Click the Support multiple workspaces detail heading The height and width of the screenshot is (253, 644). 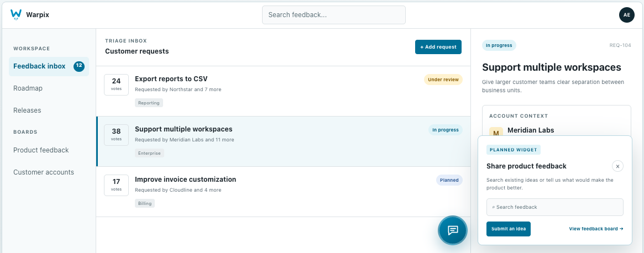coord(552,67)
